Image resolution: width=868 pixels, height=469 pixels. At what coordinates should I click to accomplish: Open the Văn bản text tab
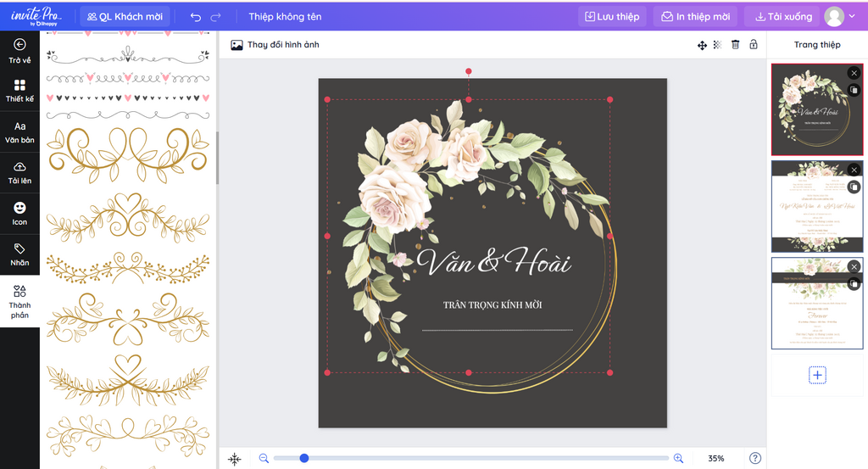click(x=19, y=132)
